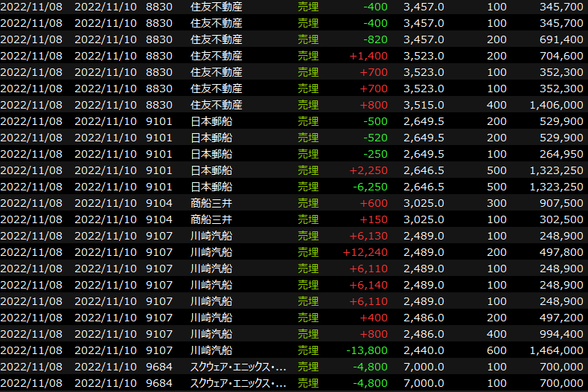Click the 691,400 amount cell
The width and height of the screenshot is (588, 392).
coord(558,39)
